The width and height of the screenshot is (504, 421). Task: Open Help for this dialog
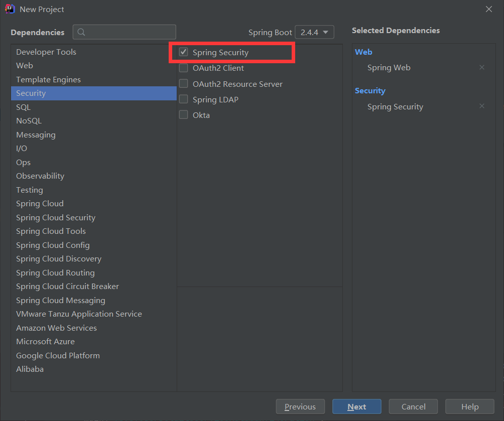click(469, 406)
